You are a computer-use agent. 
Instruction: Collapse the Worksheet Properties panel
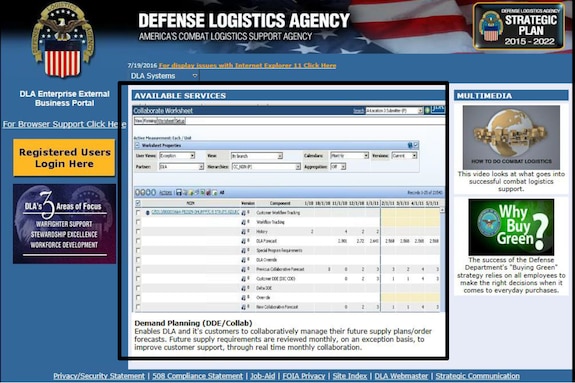click(137, 145)
